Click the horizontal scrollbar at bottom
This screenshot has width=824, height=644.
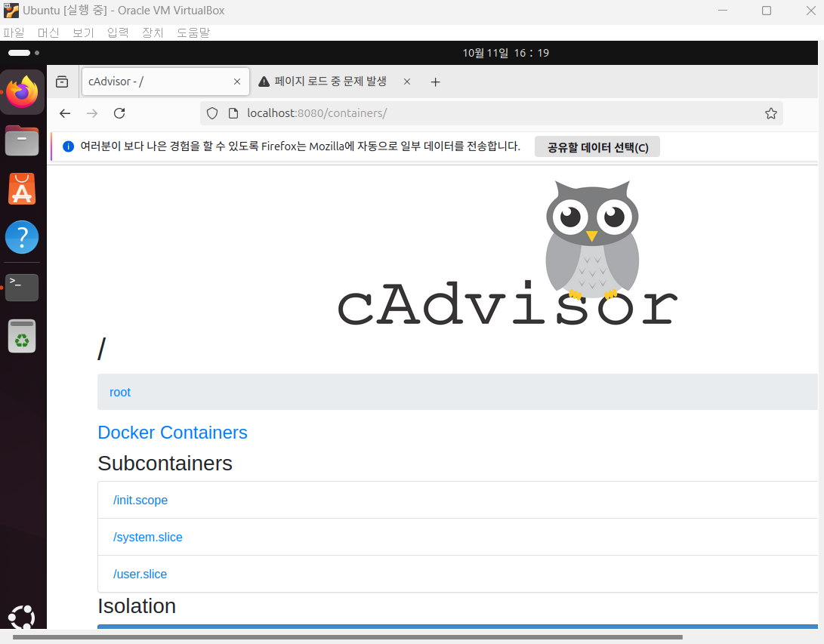[x=347, y=637]
